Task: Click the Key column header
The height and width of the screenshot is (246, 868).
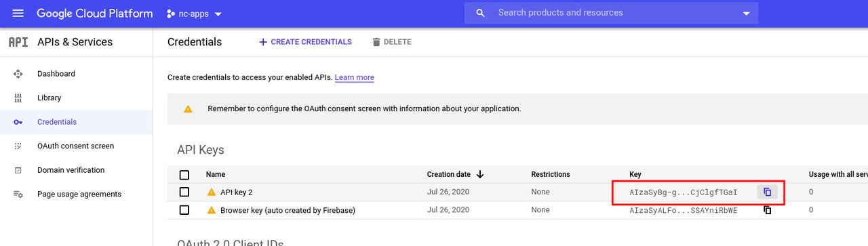Action: [635, 175]
